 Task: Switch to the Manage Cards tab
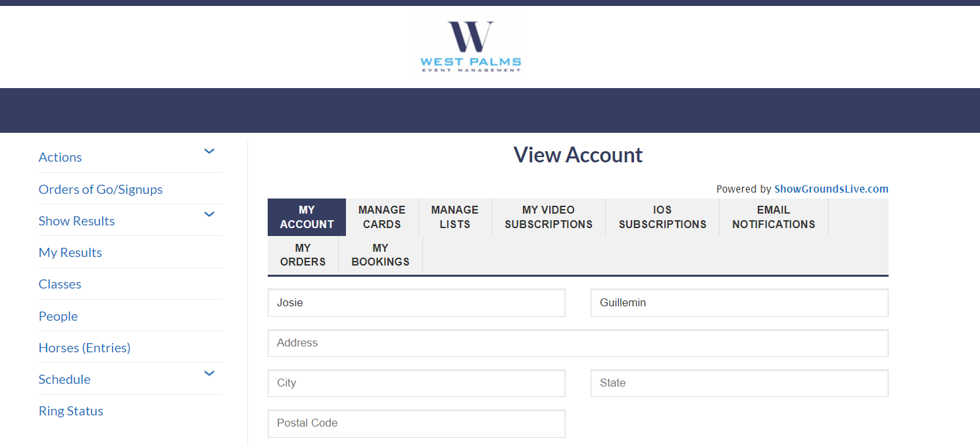[382, 217]
